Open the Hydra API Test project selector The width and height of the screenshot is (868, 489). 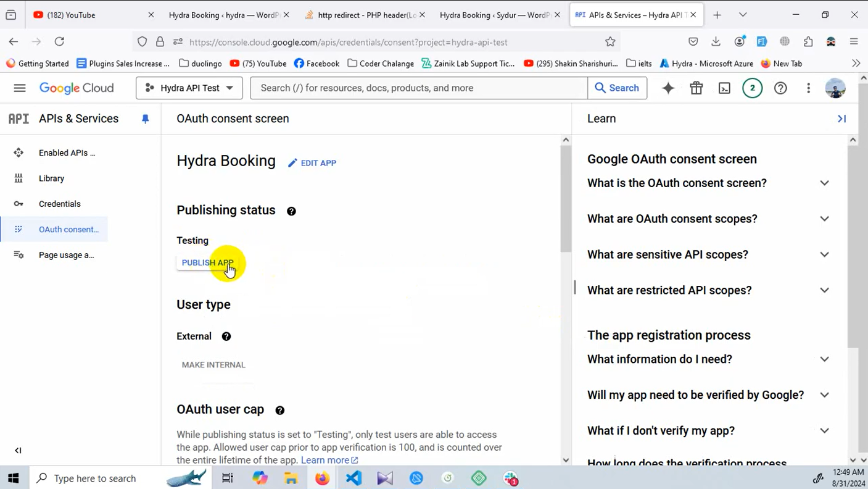[x=189, y=88]
